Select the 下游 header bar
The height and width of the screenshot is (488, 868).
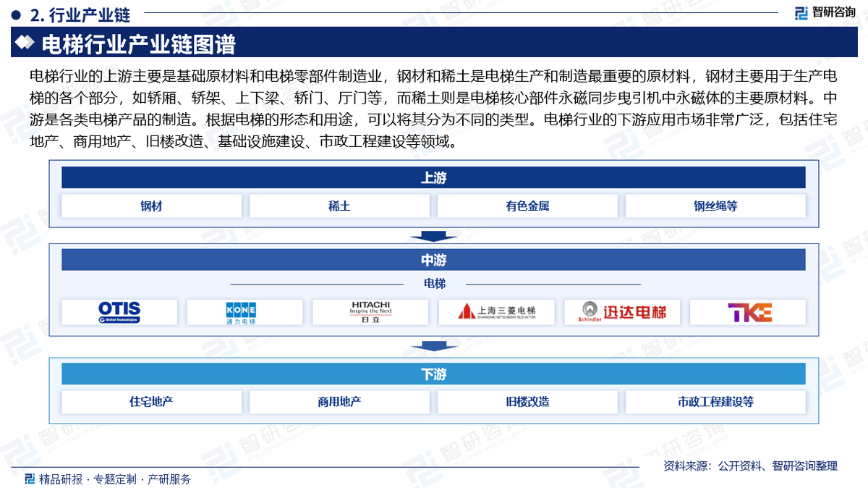click(x=433, y=374)
